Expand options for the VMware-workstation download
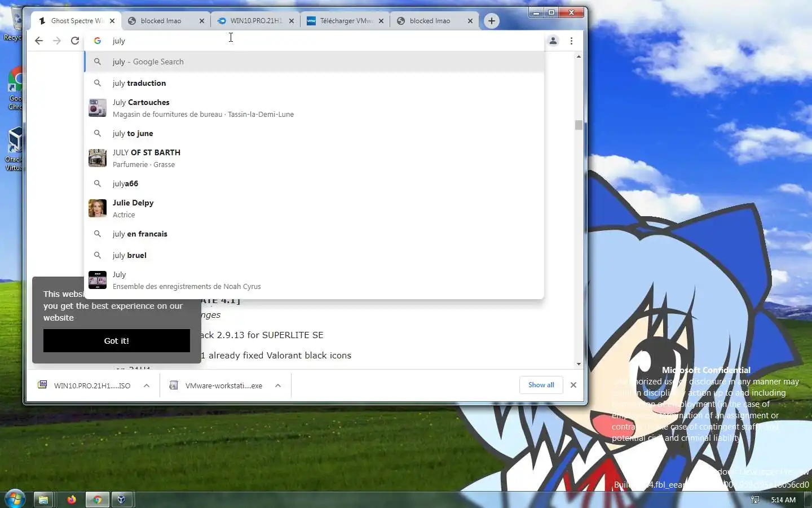This screenshot has height=508, width=812. pos(278,386)
